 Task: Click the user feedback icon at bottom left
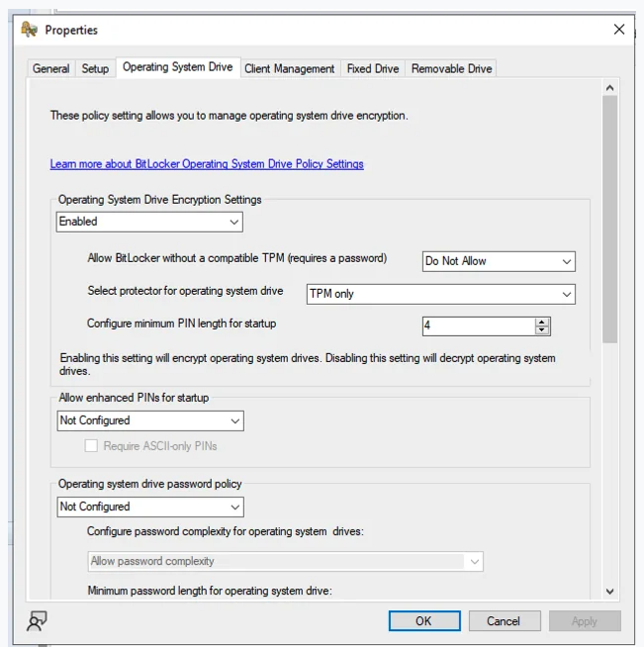[x=37, y=620]
